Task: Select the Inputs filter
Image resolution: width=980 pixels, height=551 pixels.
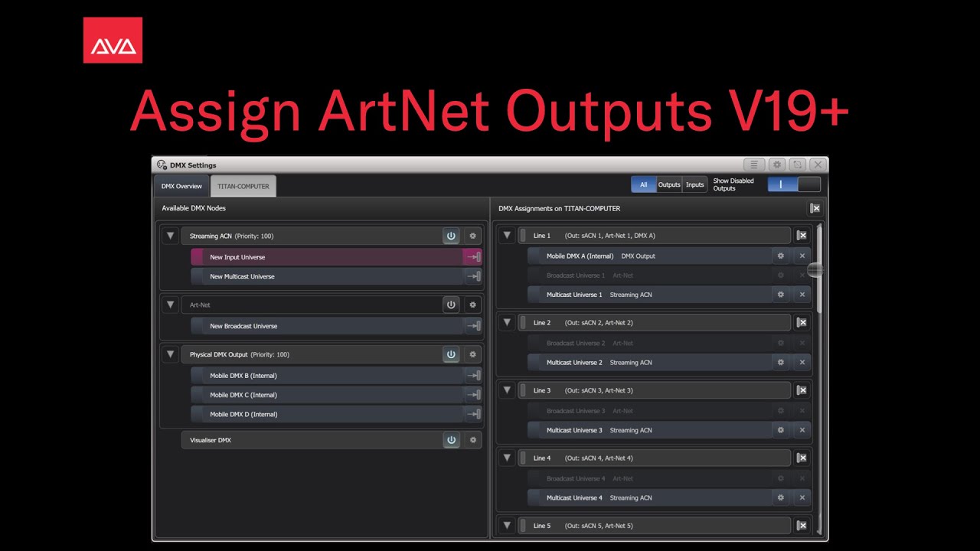Action: (x=695, y=184)
